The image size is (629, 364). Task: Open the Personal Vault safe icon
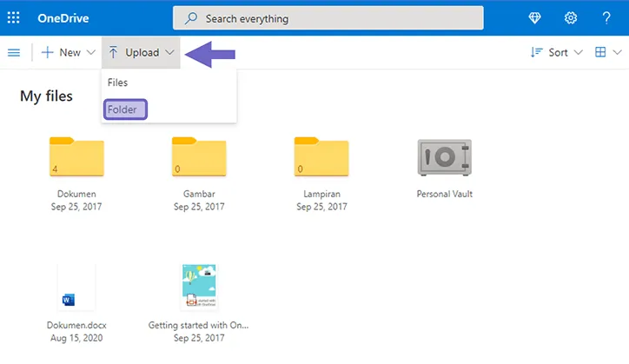coord(445,157)
